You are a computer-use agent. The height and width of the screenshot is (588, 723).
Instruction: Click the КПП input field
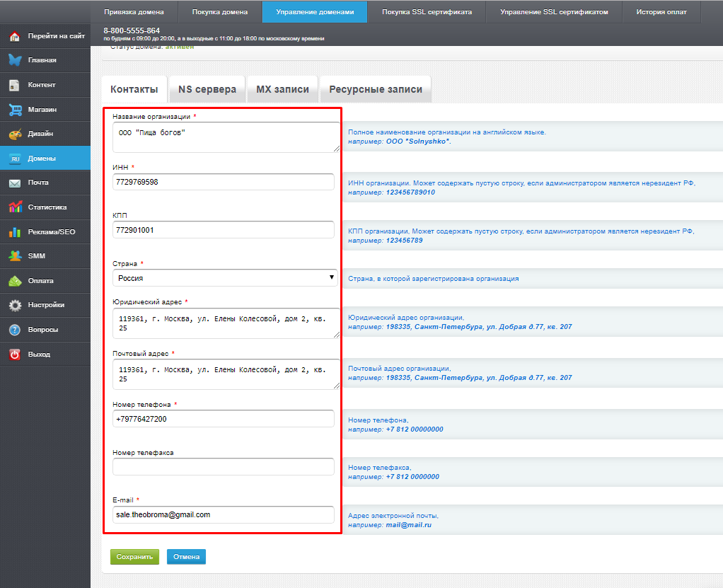click(x=223, y=230)
